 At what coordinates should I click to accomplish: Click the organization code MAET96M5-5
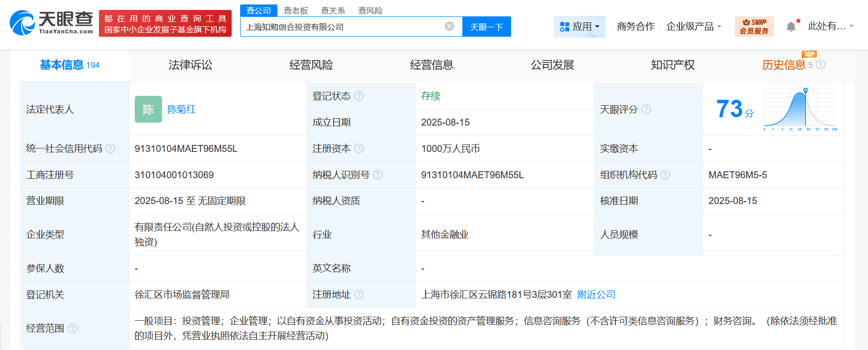[738, 175]
